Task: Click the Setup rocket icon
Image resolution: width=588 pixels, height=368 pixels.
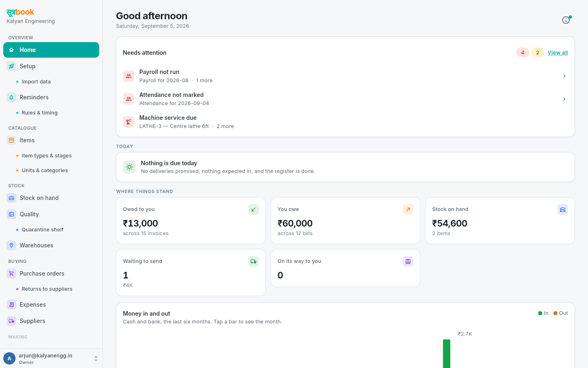Action: (11, 66)
